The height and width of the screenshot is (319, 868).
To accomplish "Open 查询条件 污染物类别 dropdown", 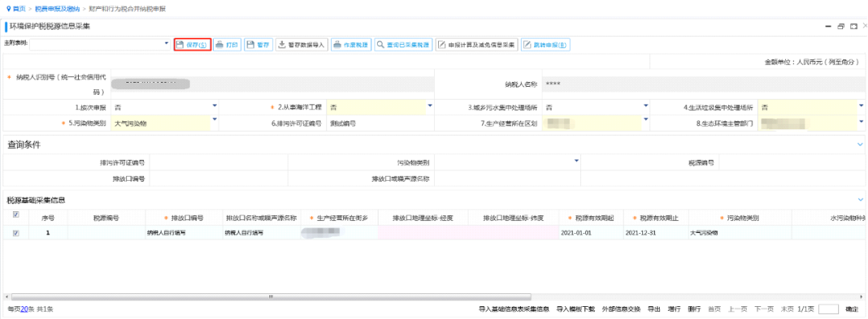I will click(575, 162).
